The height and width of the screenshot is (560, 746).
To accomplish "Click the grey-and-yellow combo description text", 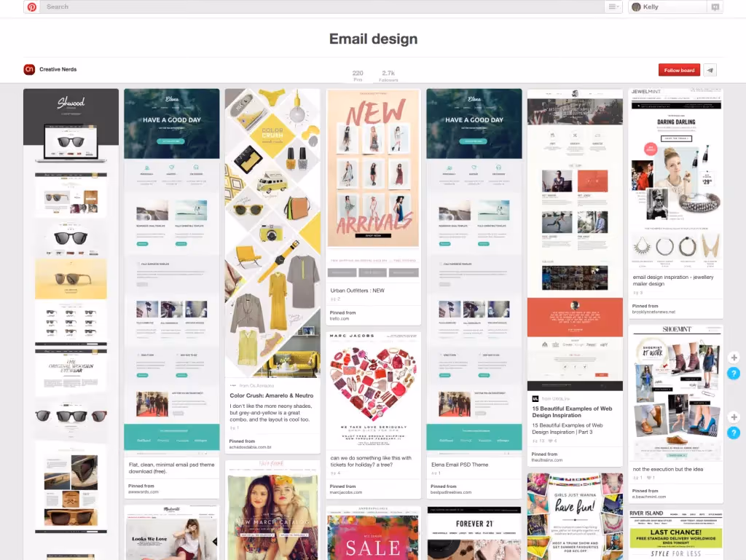I will 271,413.
